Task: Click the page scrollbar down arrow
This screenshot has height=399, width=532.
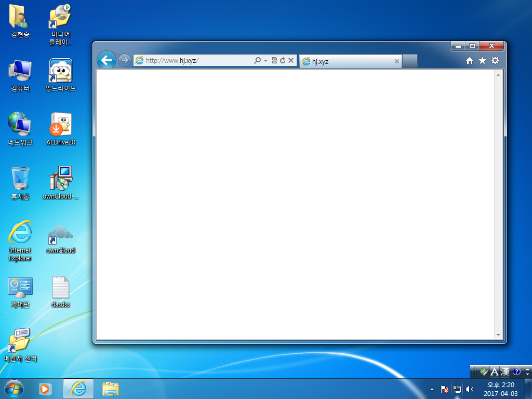Action: (x=498, y=335)
